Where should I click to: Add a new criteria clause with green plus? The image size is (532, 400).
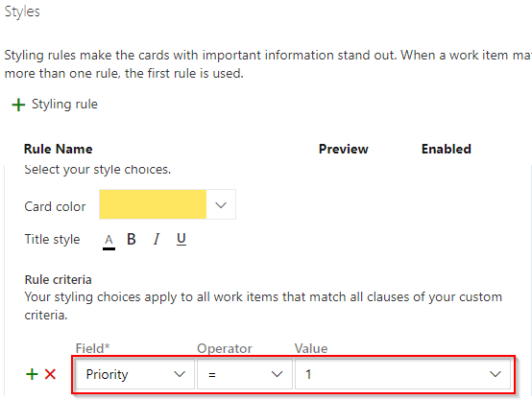32,374
